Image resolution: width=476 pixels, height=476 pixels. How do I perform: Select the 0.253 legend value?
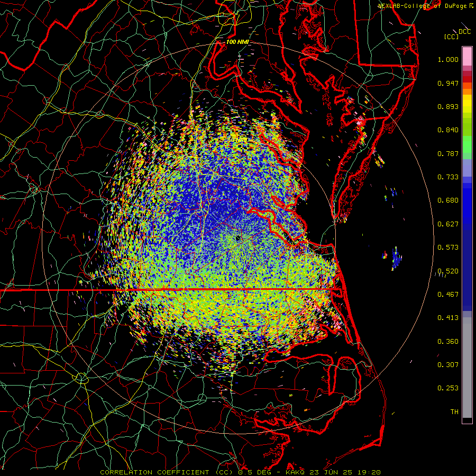(x=448, y=388)
